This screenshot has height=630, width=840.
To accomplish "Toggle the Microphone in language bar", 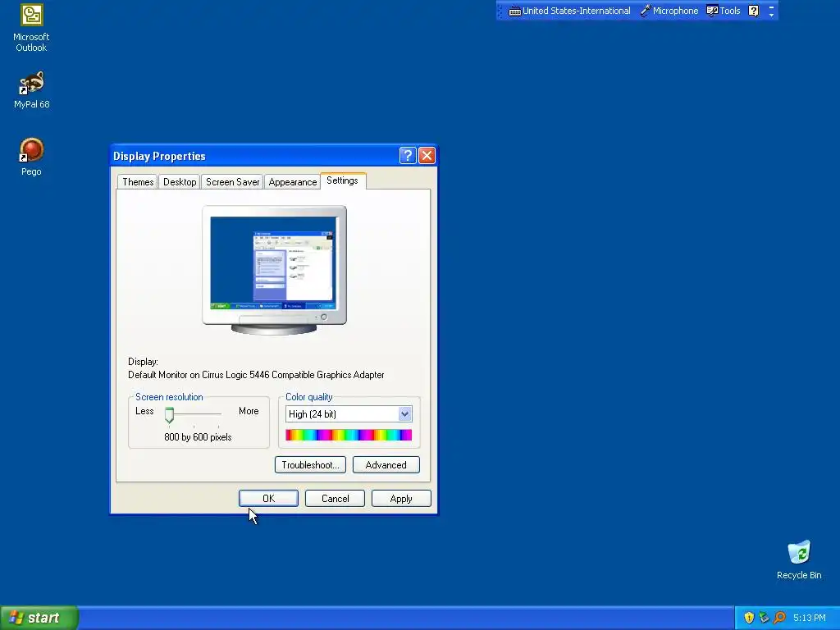I will [x=669, y=11].
